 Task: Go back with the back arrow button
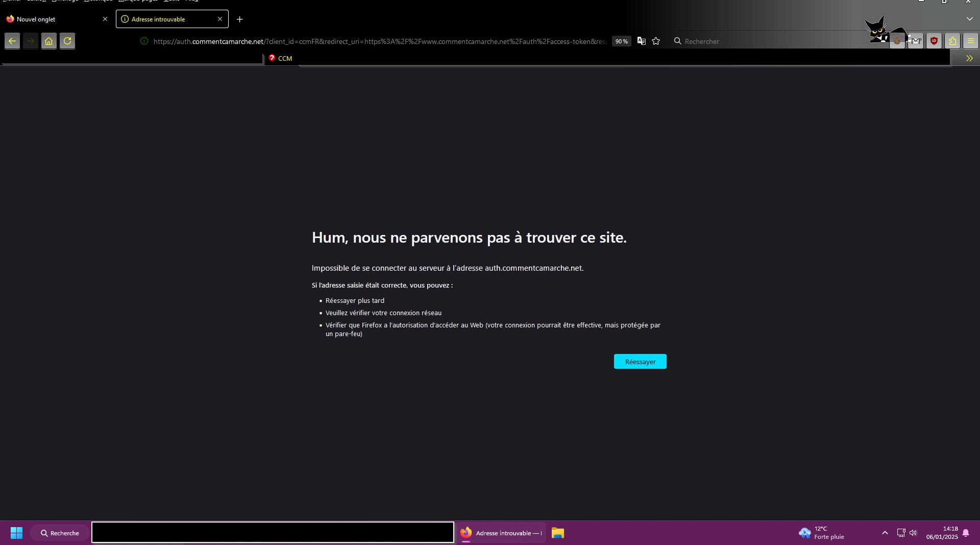click(12, 41)
